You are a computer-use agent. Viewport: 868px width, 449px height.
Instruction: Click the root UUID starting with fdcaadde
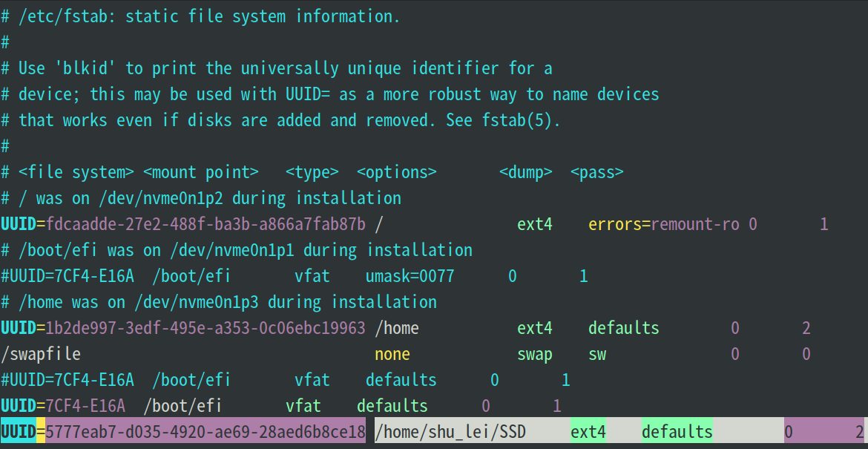tap(206, 224)
